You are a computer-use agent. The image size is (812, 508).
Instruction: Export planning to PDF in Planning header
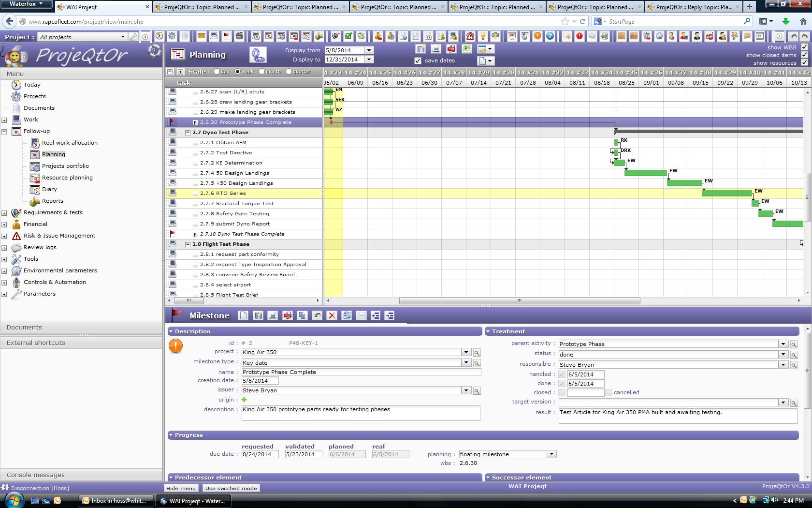coord(451,49)
